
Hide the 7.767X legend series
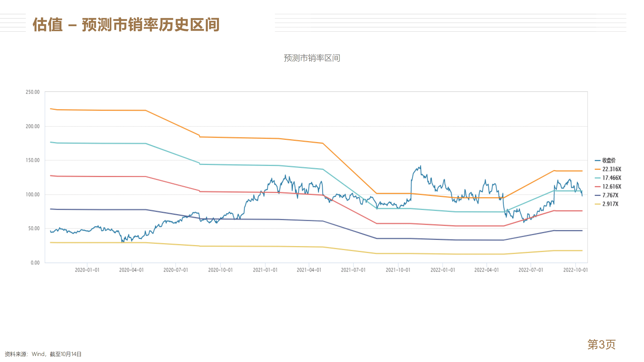610,195
